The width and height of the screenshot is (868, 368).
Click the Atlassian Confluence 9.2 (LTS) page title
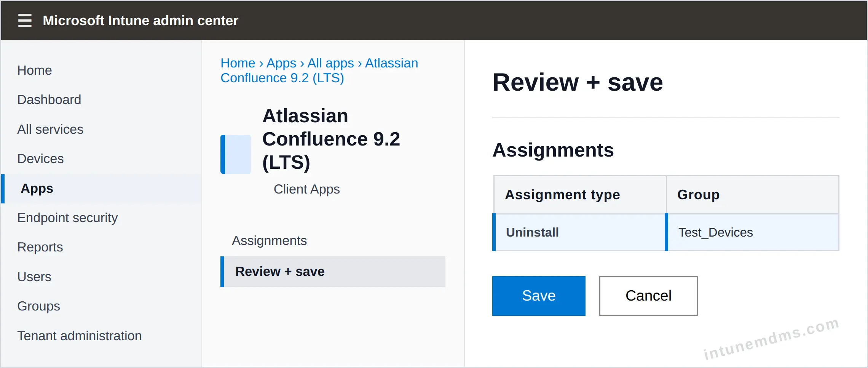click(331, 139)
